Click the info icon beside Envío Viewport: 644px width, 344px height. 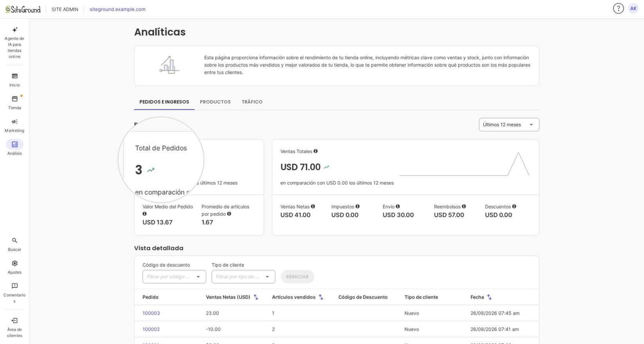(x=398, y=206)
